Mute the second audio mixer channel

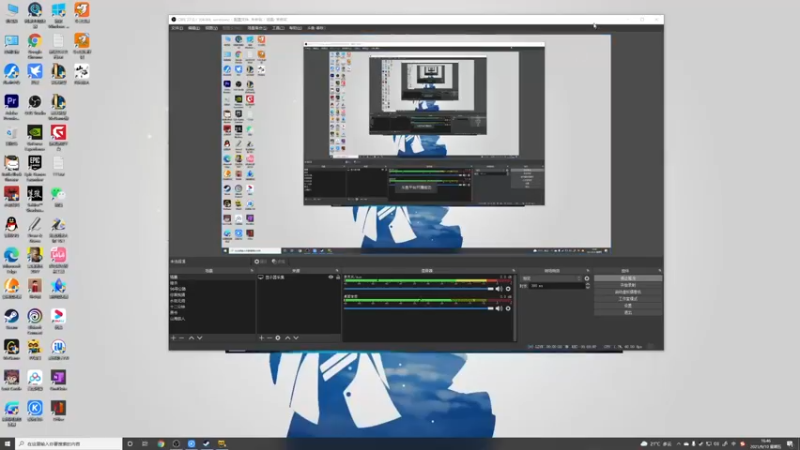(499, 308)
